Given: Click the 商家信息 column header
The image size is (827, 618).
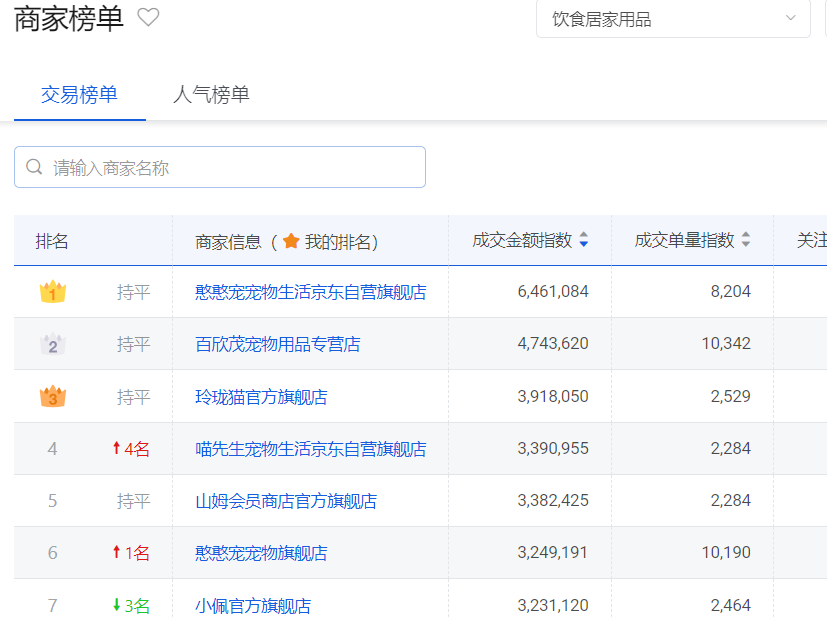Looking at the screenshot, I should click(x=228, y=242).
